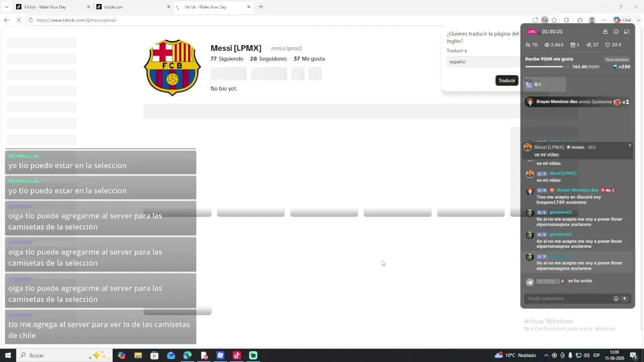Open the browser more options menu
This screenshot has height=362, width=644.
(604, 20)
